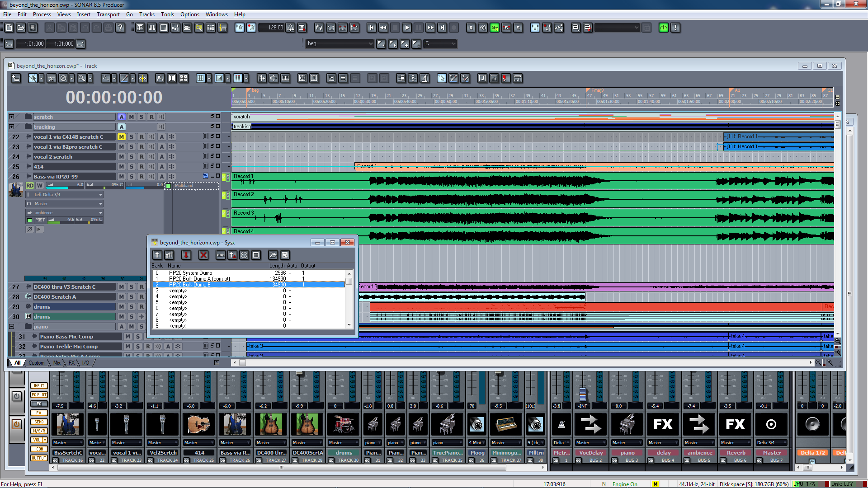Open the Piano Roll view icon

point(152,28)
